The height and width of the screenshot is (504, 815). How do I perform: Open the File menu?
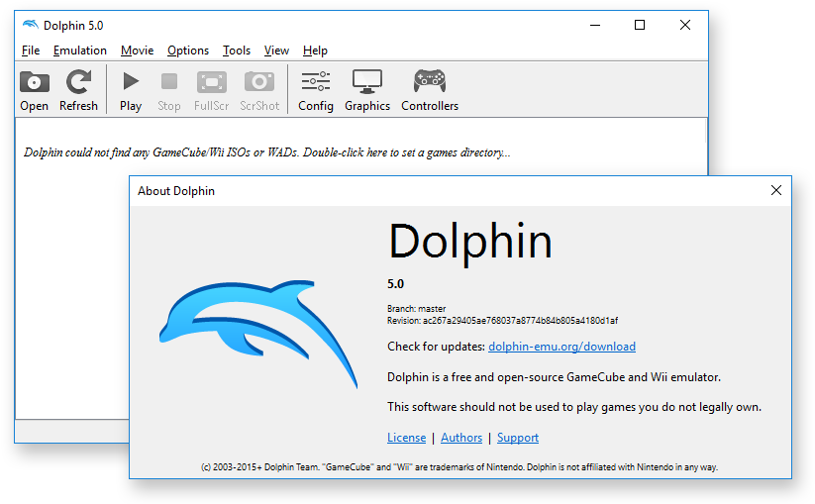[31, 50]
